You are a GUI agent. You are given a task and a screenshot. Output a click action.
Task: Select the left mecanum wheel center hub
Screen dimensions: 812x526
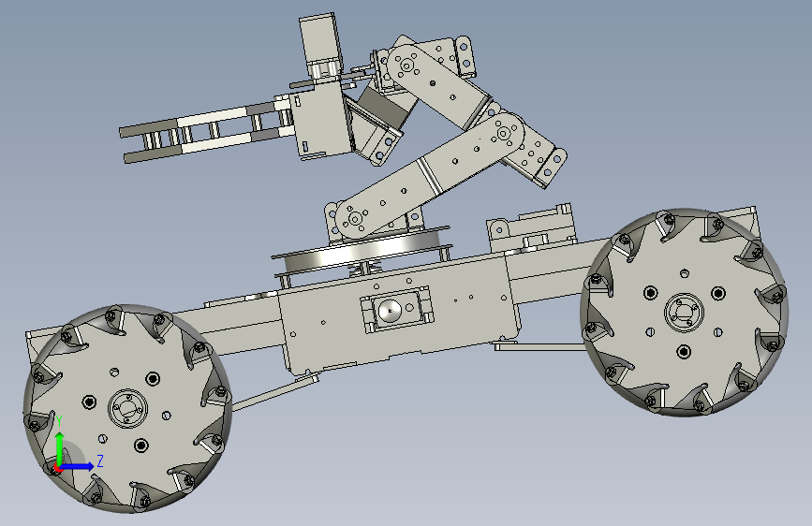coord(127,408)
